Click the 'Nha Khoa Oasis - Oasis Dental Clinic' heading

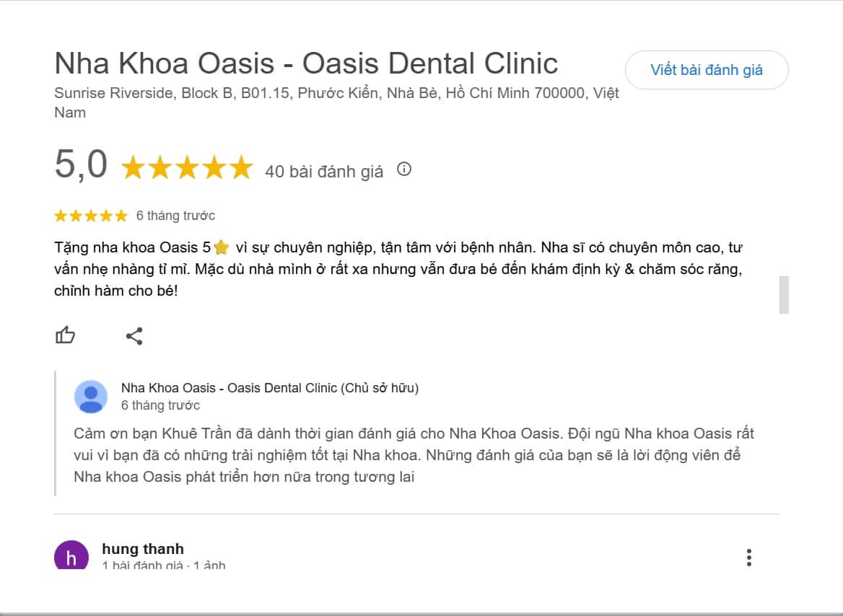pyautogui.click(x=306, y=63)
